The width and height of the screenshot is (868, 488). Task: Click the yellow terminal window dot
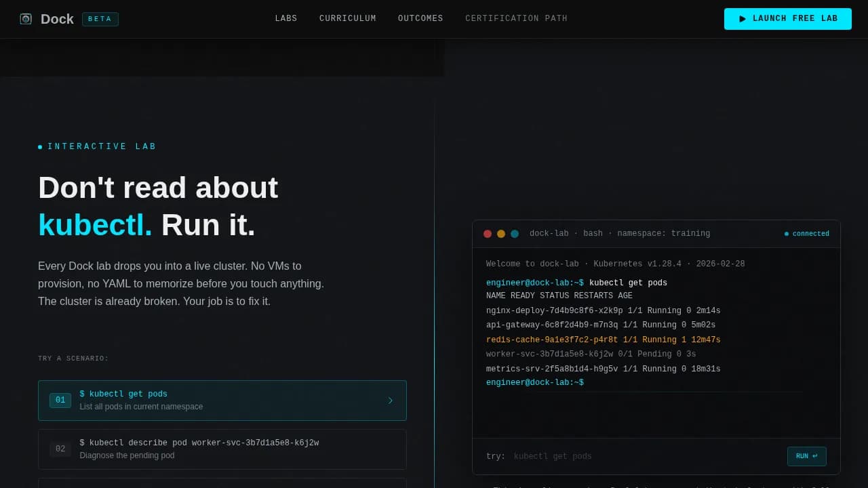pos(501,234)
